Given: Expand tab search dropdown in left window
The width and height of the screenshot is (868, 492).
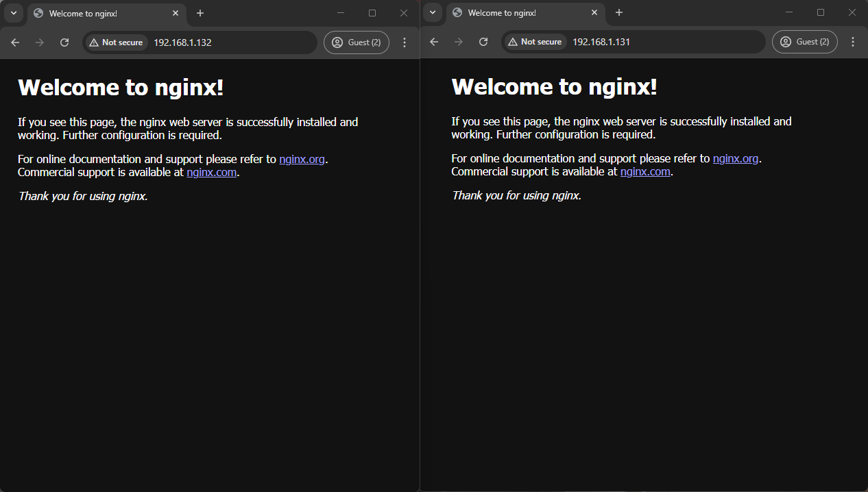Looking at the screenshot, I should (x=13, y=13).
